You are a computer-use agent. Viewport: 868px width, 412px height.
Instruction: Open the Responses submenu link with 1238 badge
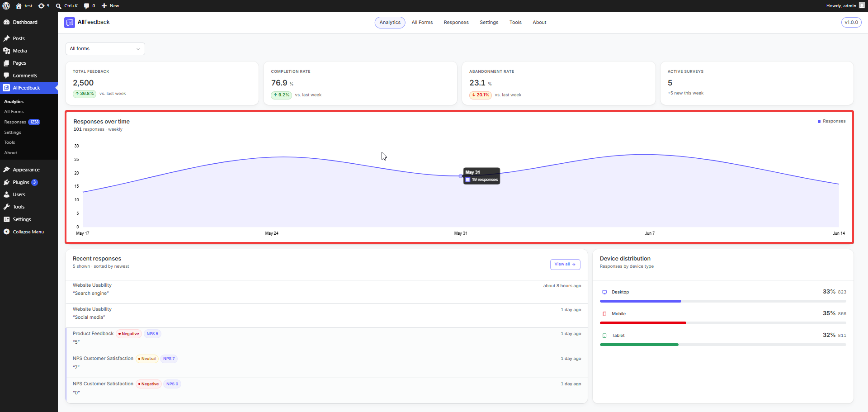point(22,122)
